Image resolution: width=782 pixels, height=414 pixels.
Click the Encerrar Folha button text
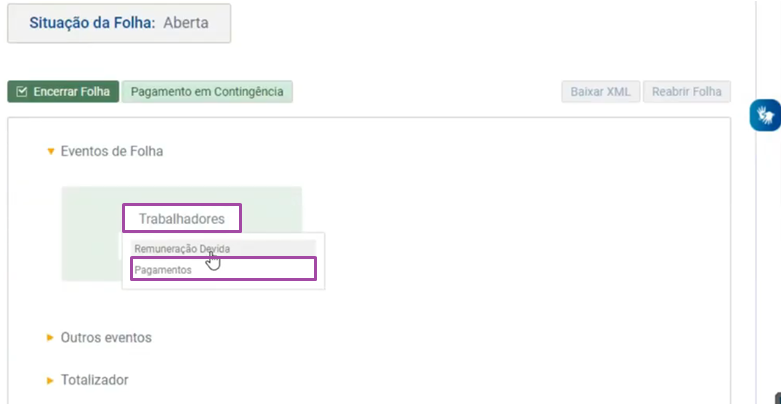click(x=71, y=92)
